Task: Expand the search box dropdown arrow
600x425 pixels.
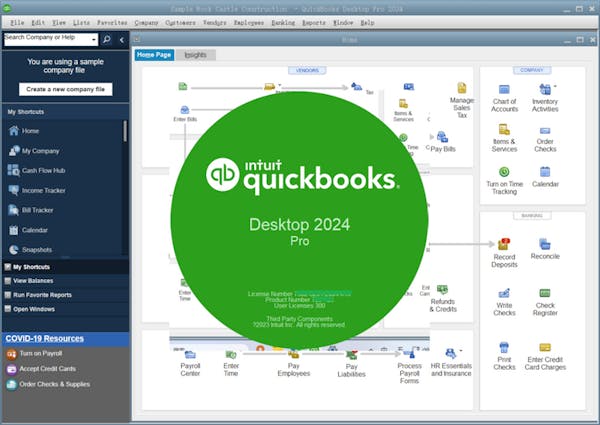Action: (95, 39)
